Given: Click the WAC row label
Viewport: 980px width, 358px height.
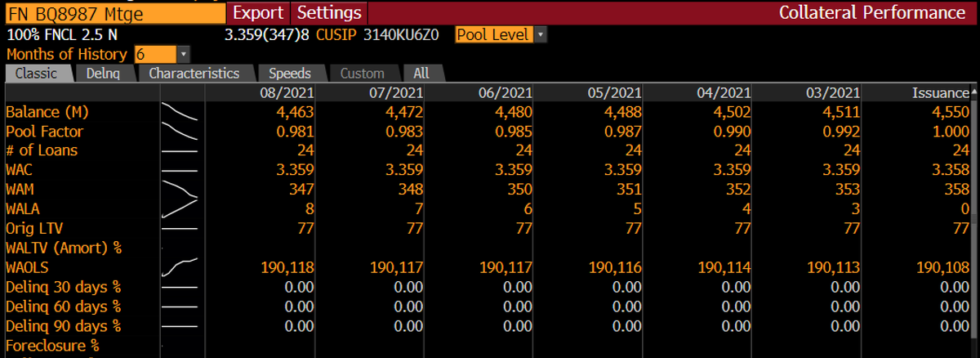Looking at the screenshot, I should tap(20, 170).
